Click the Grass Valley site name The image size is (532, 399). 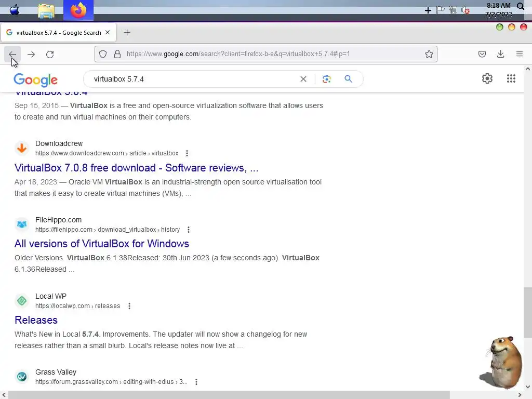[56, 372]
